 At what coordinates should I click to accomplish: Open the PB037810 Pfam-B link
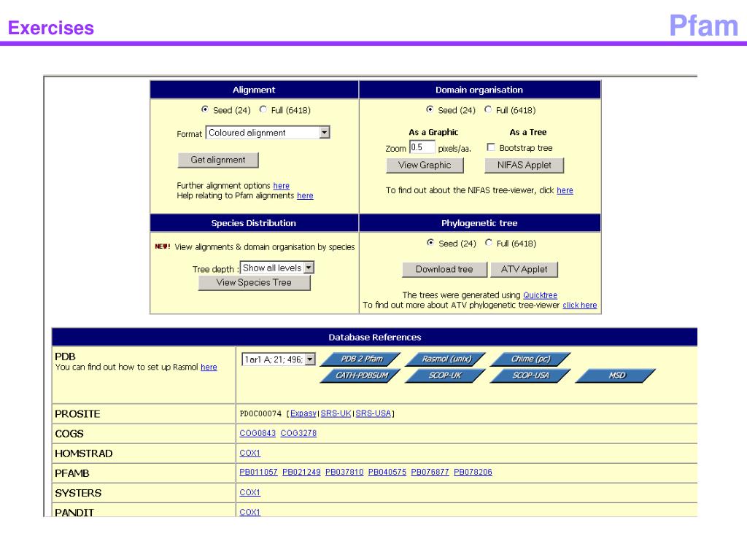click(344, 472)
